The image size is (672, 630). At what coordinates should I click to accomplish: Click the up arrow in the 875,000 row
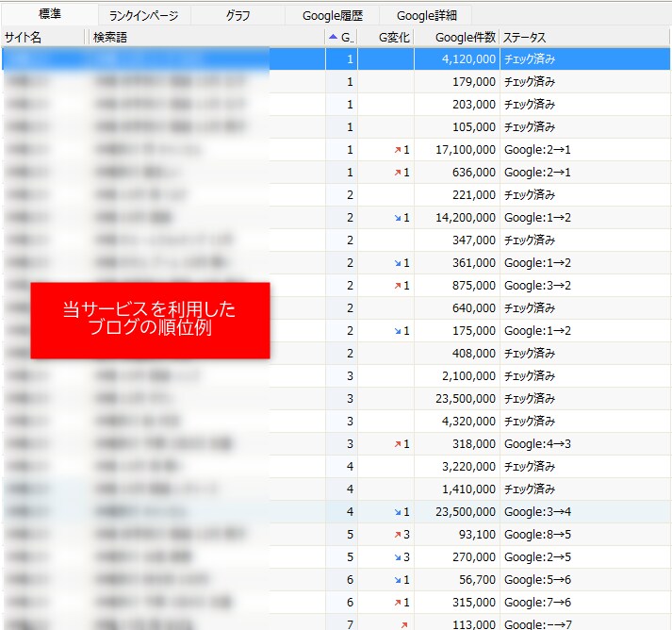pos(398,286)
